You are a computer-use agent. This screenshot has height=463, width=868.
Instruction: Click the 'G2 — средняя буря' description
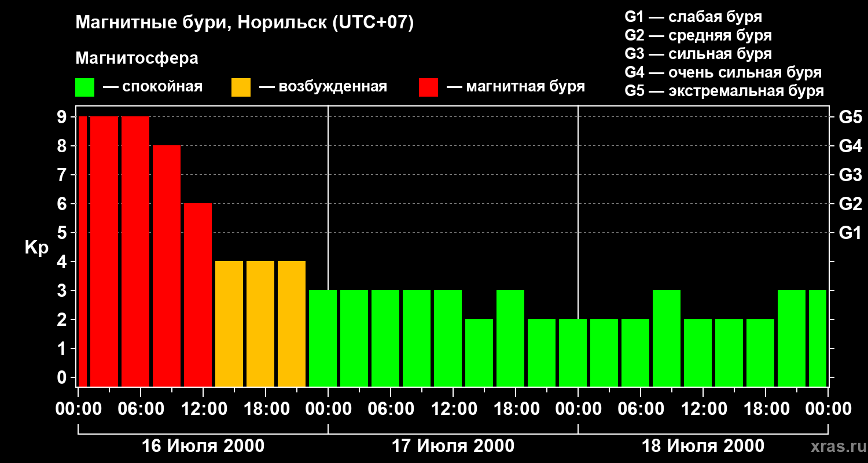(x=698, y=35)
